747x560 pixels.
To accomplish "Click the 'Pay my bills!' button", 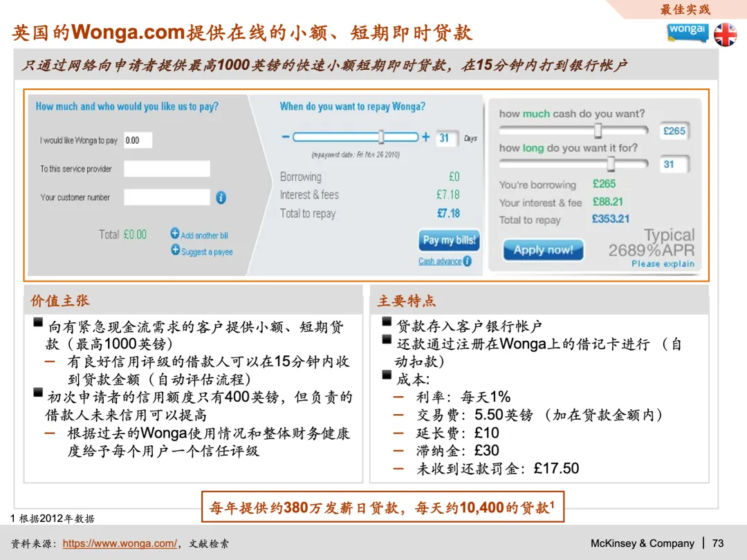I will tap(449, 241).
